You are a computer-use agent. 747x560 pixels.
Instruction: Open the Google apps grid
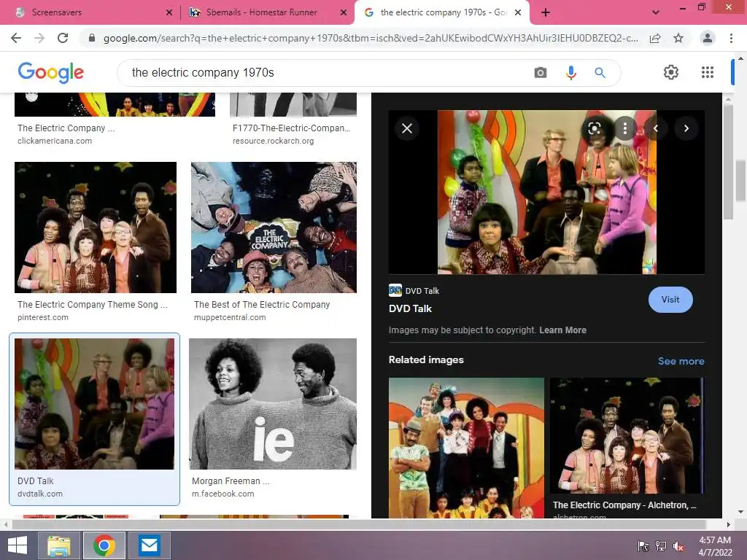tap(708, 72)
